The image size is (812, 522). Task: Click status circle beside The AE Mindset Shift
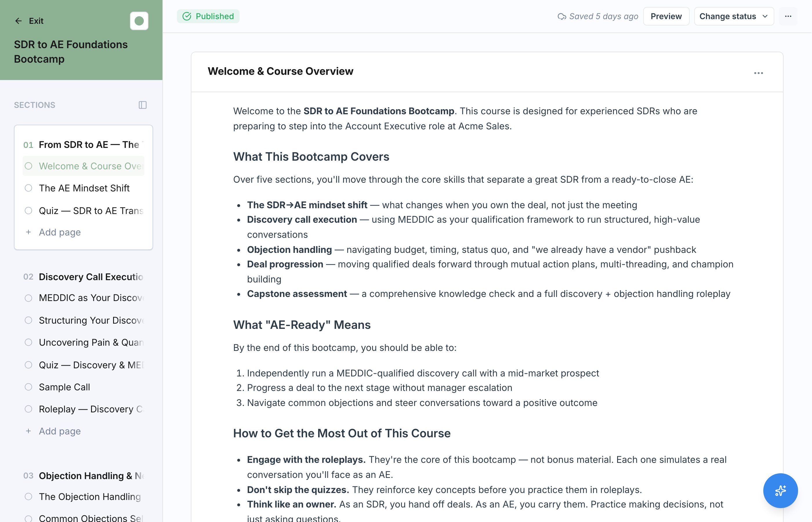click(28, 188)
